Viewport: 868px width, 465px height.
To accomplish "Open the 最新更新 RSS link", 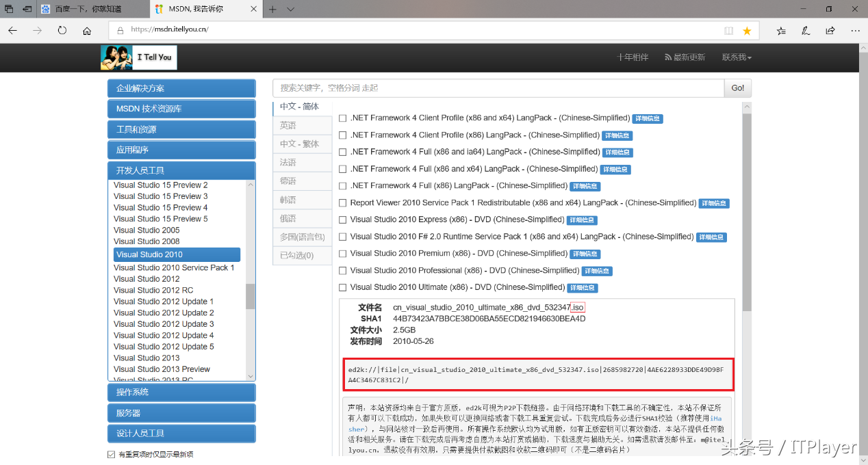I will coord(685,57).
